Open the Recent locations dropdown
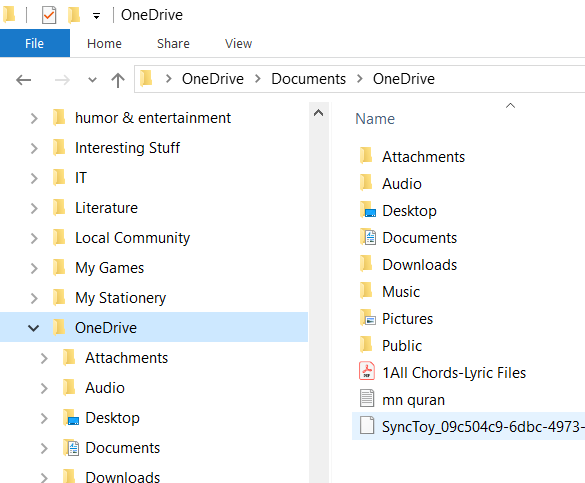The image size is (585, 483). click(x=92, y=80)
